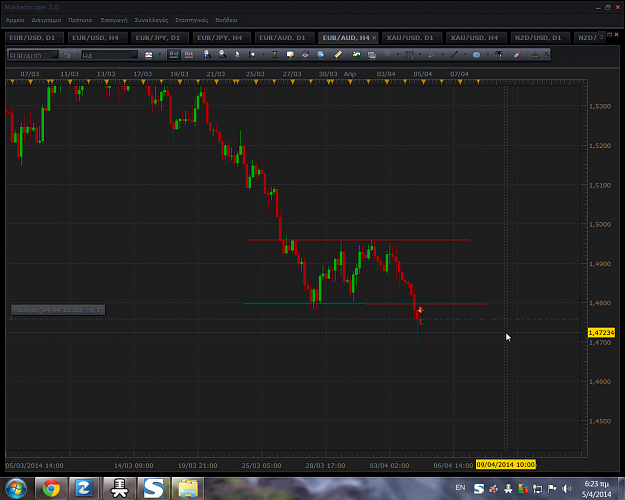Expand the Fibonacci levels tool dropdown
The width and height of the screenshot is (625, 500).
[420, 55]
